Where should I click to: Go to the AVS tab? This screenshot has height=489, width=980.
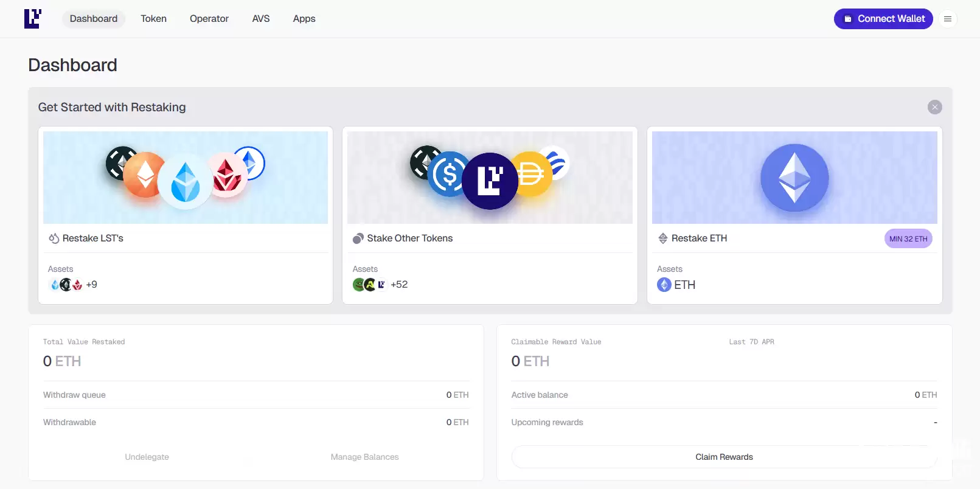tap(260, 19)
